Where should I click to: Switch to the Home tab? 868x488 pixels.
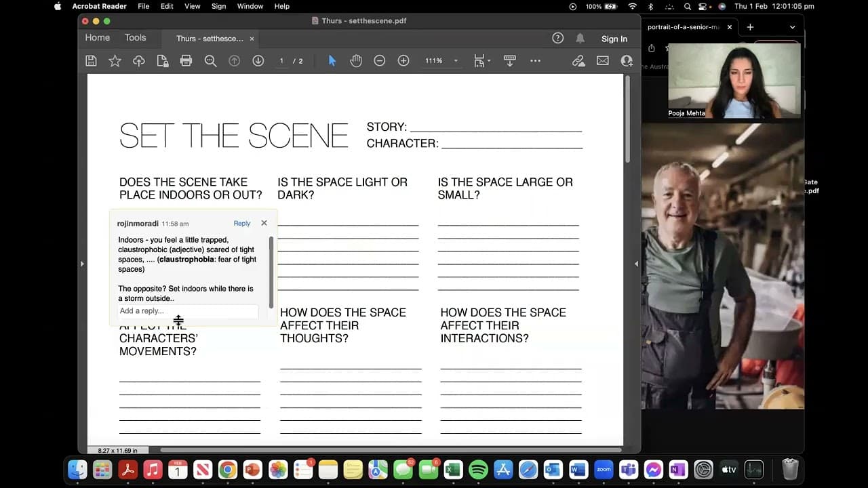tap(98, 38)
